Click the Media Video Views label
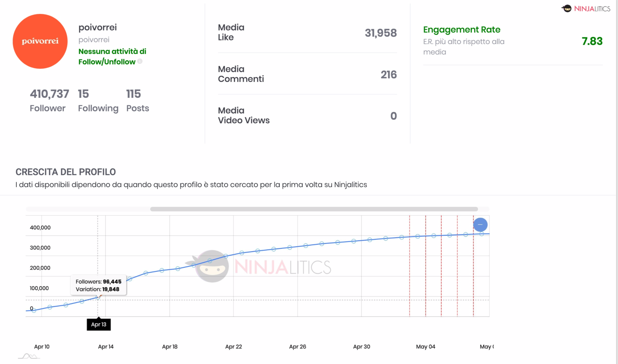Image resolution: width=618 pixels, height=364 pixels. point(244,115)
